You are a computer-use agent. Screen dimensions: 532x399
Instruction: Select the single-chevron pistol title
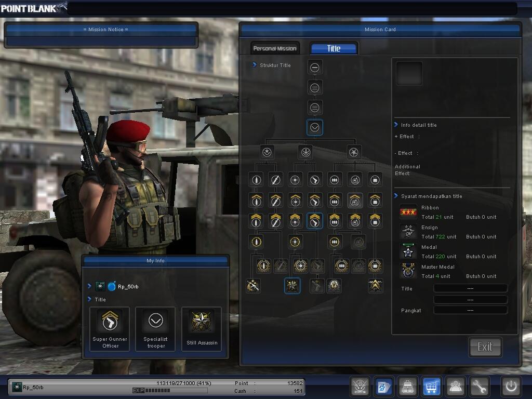pos(315,201)
